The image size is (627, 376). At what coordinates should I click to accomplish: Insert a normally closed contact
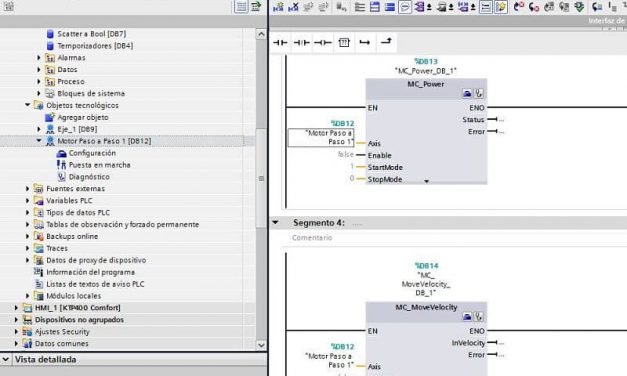(302, 42)
